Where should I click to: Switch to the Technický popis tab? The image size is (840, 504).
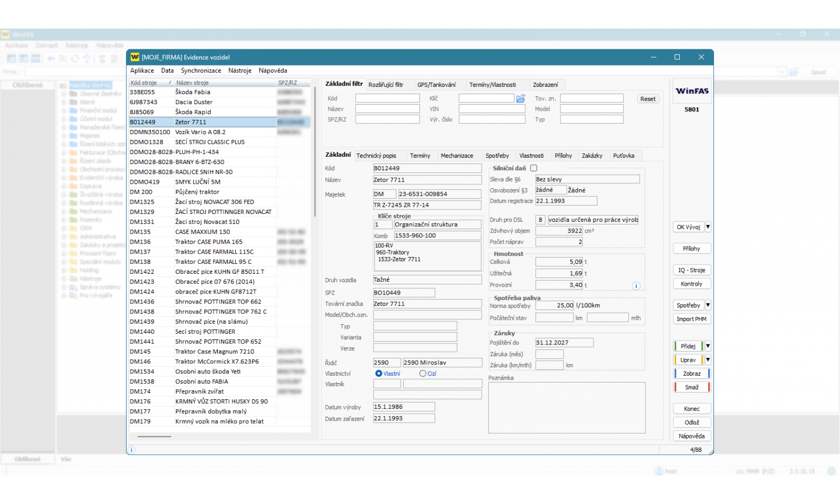(x=376, y=156)
